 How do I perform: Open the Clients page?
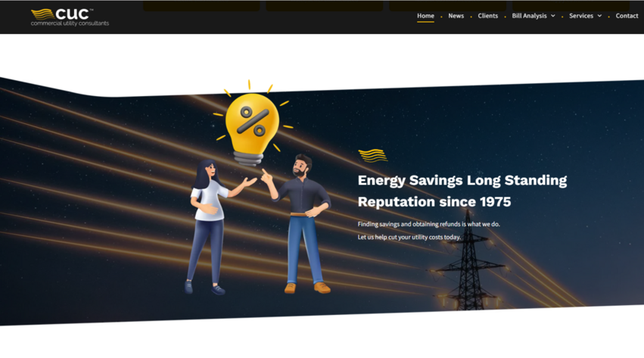[x=487, y=16]
